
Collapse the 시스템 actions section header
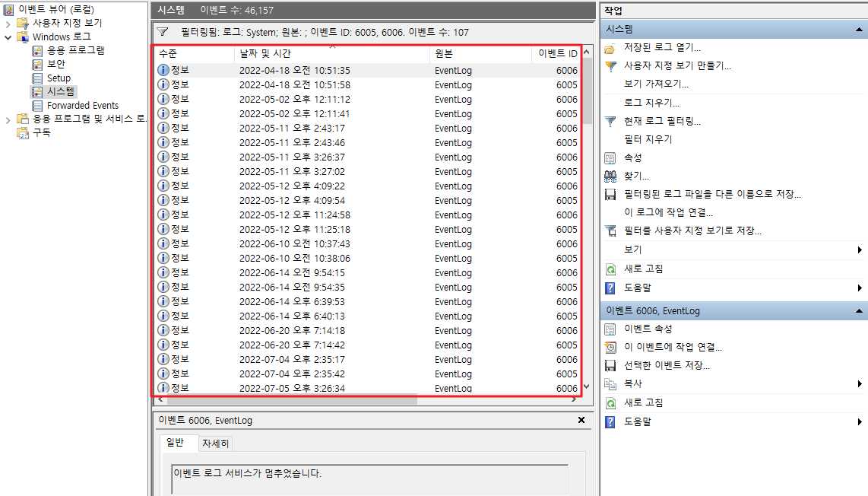[x=859, y=30]
